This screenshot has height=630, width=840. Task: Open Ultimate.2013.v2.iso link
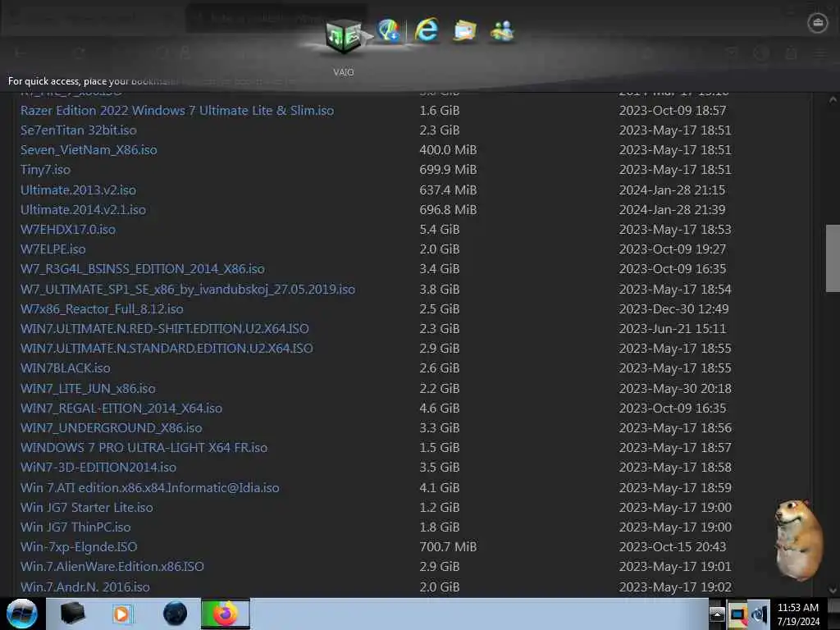pos(78,190)
